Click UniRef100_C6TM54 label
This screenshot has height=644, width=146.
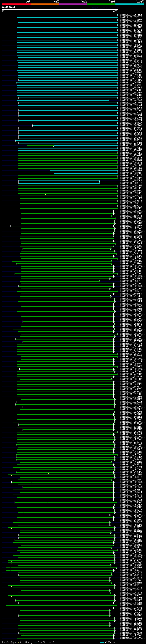[131, 103]
